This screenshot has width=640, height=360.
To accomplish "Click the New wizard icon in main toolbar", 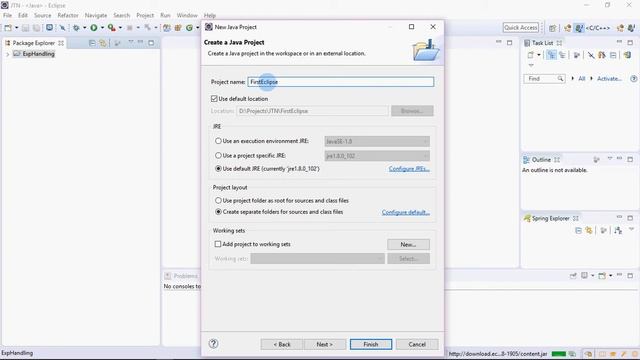I will pos(8,28).
